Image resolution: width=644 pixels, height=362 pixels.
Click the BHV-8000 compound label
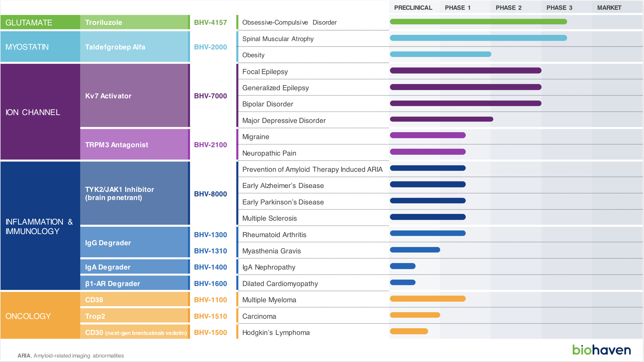pyautogui.click(x=210, y=194)
